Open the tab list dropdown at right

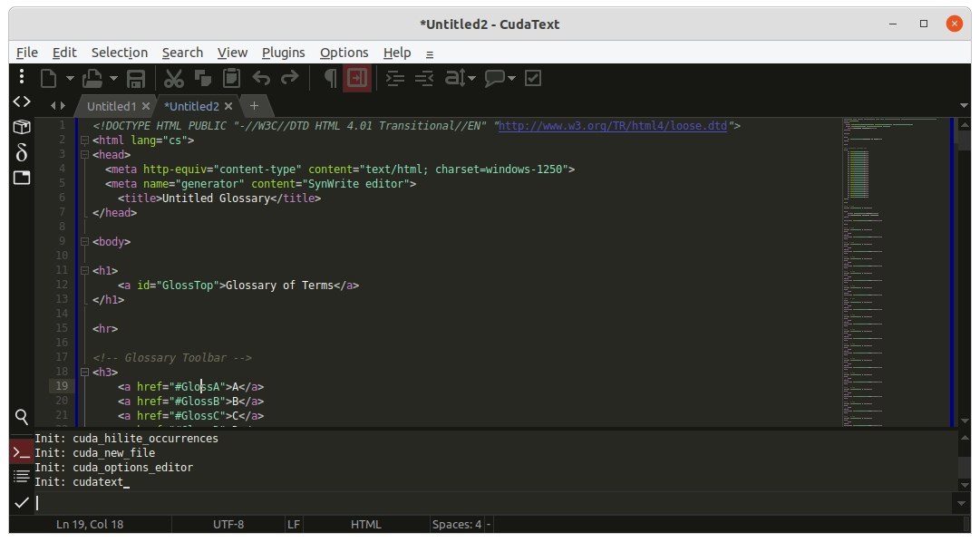click(x=964, y=106)
